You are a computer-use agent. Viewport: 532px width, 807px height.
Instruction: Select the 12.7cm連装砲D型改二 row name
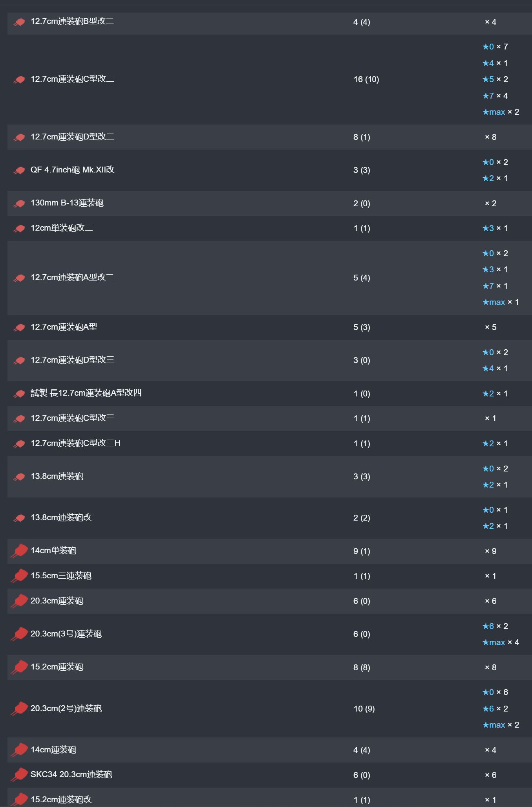(x=73, y=137)
